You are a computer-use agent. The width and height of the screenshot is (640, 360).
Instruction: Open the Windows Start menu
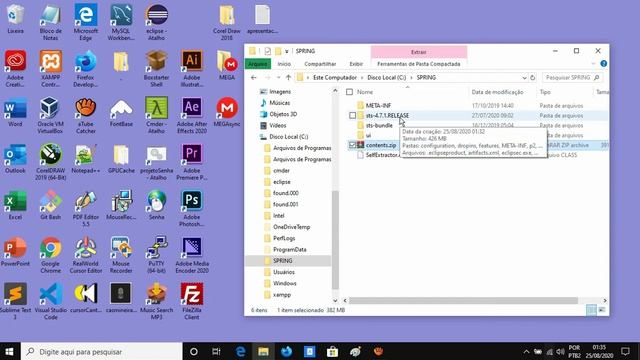[9, 351]
